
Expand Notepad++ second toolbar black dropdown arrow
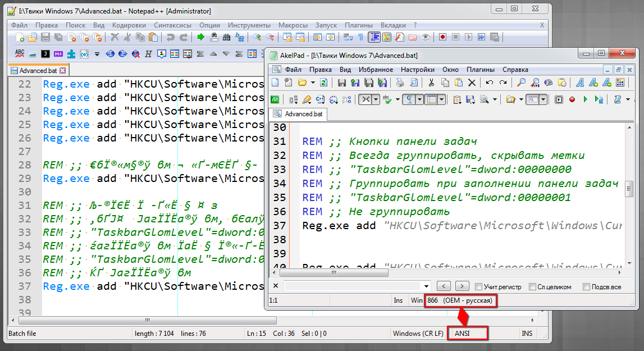(x=97, y=54)
